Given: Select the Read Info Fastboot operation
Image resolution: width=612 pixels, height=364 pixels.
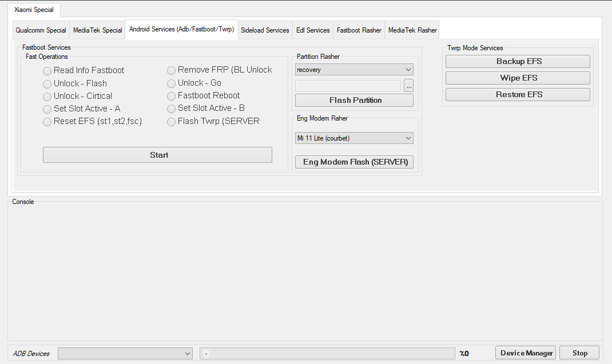Looking at the screenshot, I should tap(47, 70).
